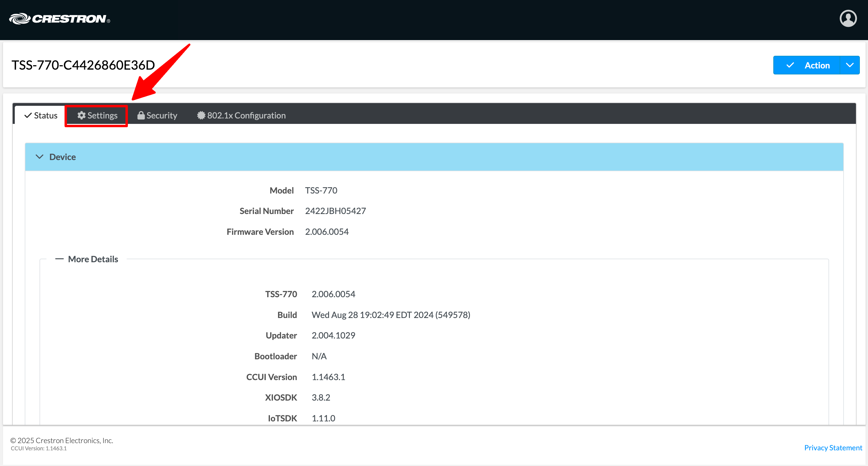Open the Privacy Statement link
Viewport: 868px width, 466px height.
tap(833, 448)
